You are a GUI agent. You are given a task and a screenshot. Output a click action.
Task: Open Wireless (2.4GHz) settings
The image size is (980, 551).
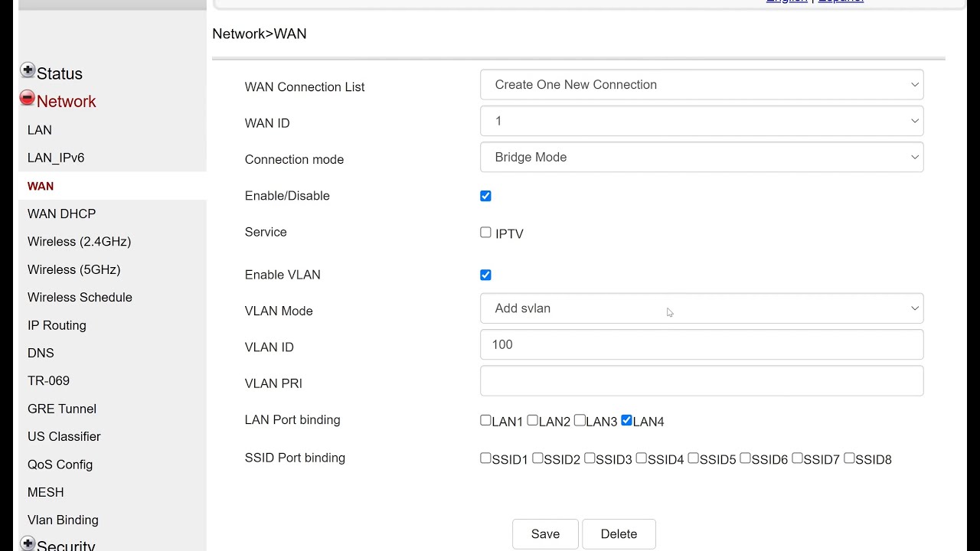coord(80,242)
